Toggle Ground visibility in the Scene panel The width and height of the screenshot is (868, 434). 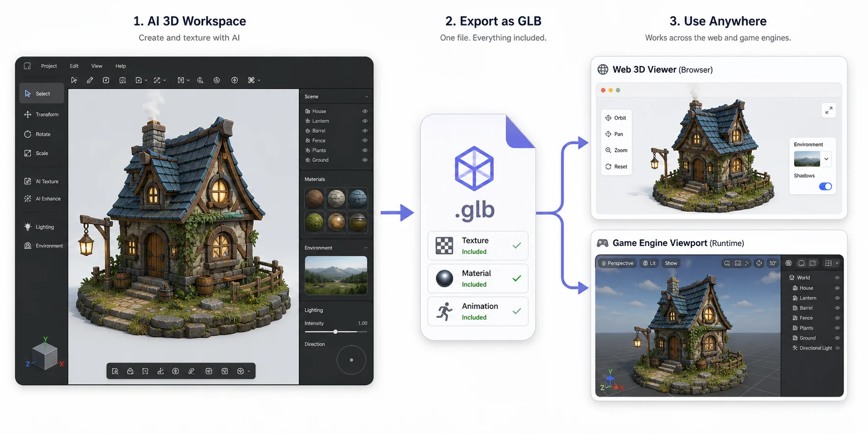pos(365,160)
